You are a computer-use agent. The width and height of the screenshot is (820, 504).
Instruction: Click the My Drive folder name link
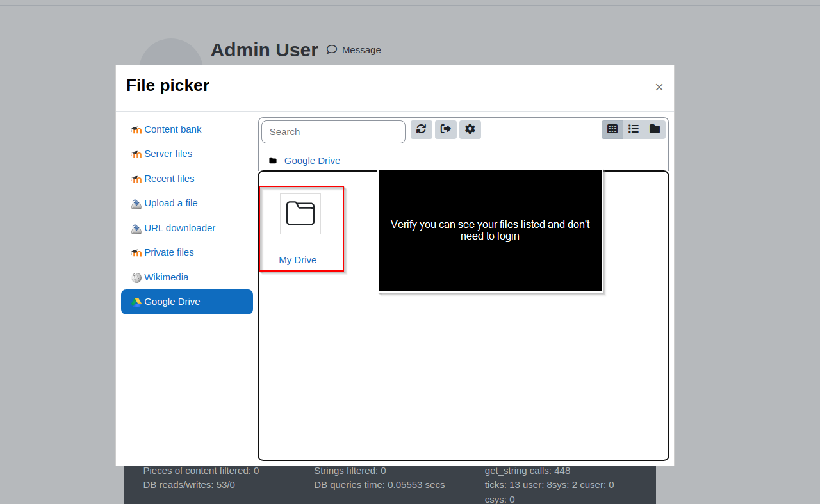tap(298, 260)
